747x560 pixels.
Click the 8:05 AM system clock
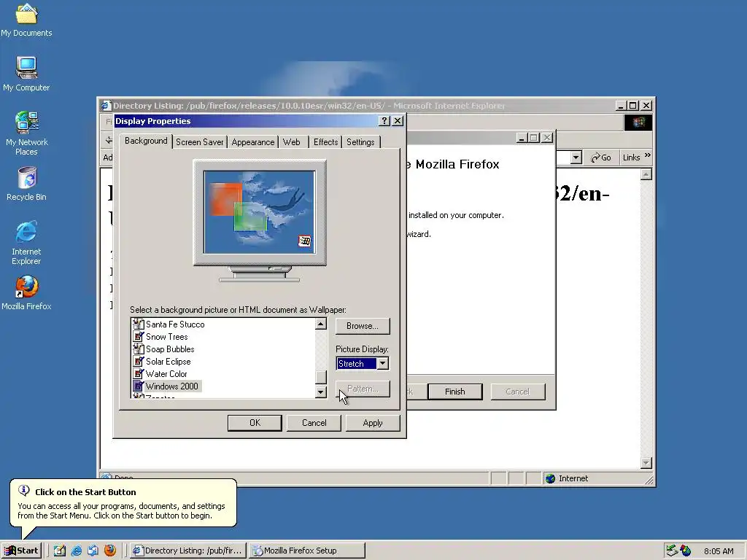[x=719, y=551]
